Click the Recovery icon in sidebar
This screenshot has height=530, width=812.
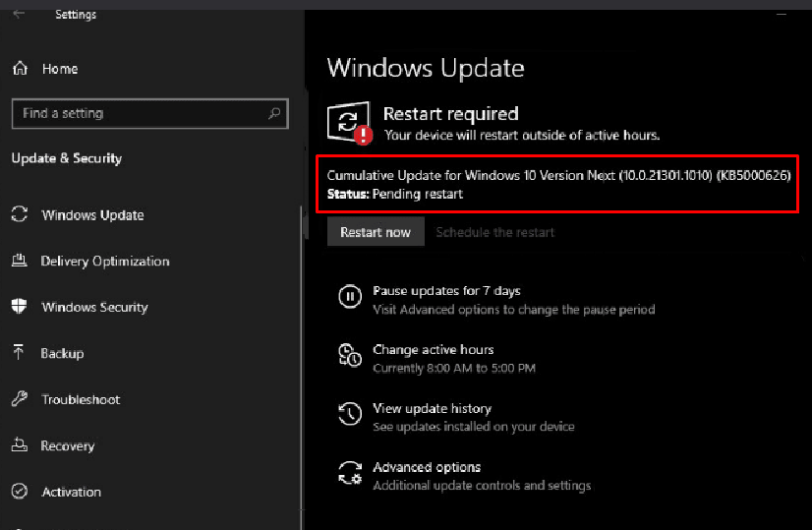click(19, 445)
